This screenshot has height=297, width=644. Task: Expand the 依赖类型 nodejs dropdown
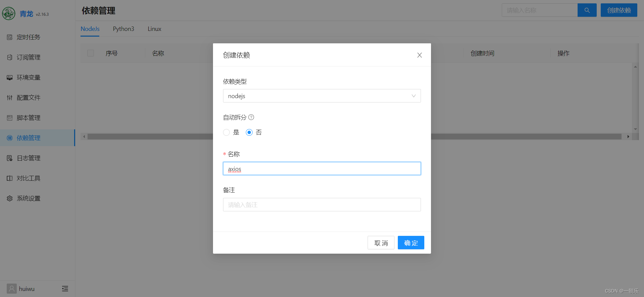point(322,96)
